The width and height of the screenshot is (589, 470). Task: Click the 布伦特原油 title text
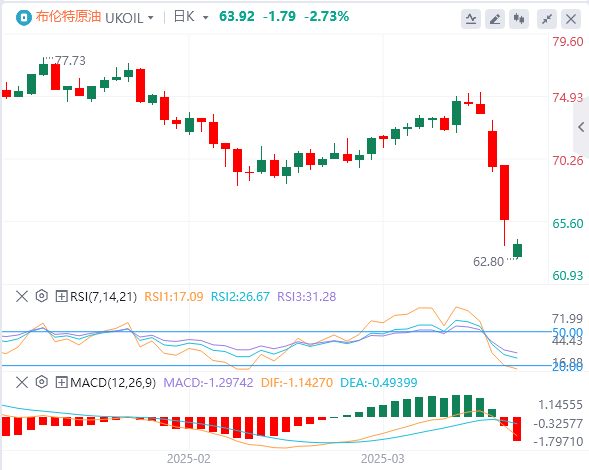point(68,17)
